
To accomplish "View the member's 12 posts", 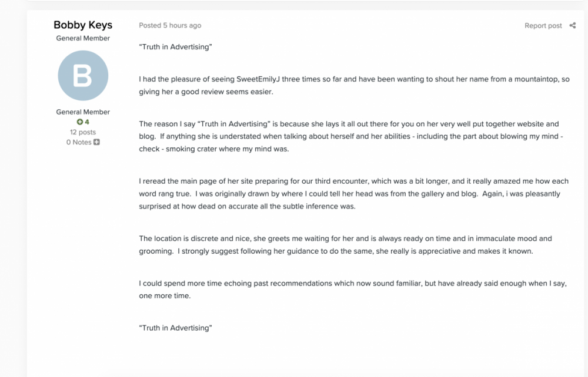I will pos(83,132).
